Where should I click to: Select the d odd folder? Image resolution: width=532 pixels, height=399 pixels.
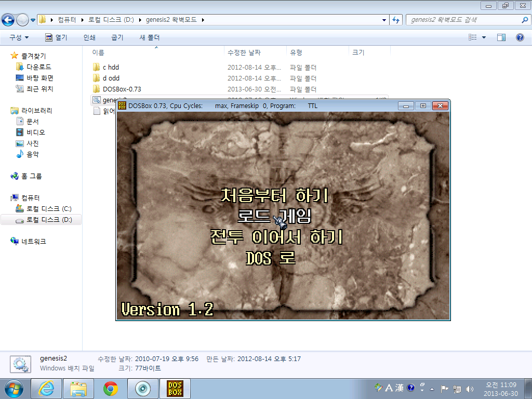pos(111,78)
